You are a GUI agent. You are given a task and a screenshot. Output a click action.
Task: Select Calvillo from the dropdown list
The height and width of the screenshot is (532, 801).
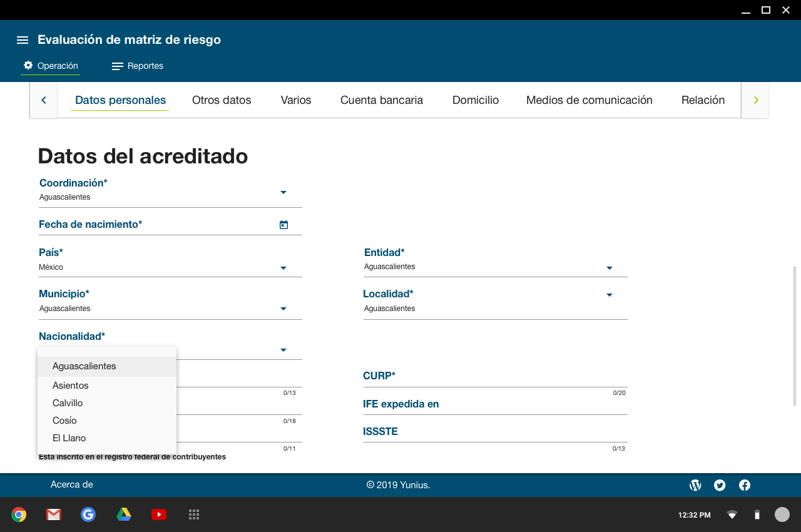click(68, 403)
